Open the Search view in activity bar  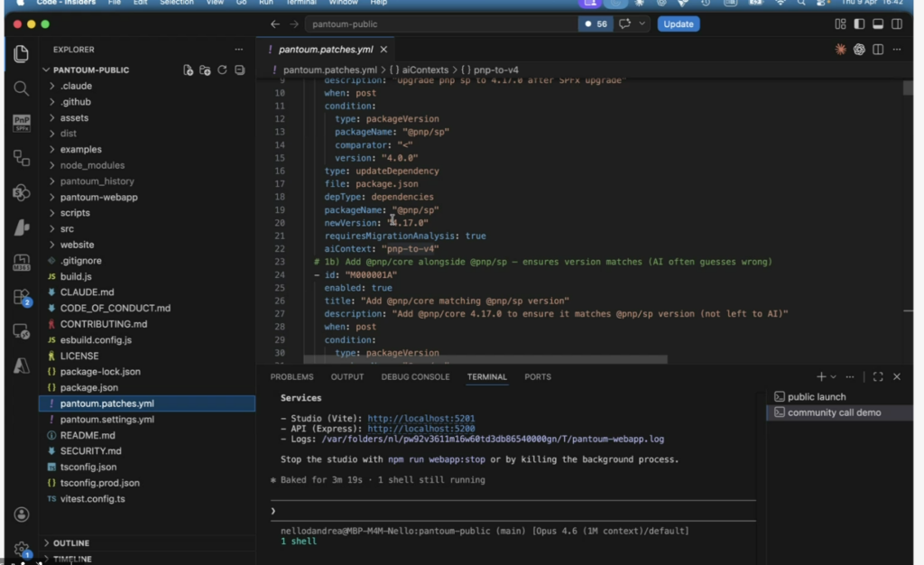coord(21,88)
